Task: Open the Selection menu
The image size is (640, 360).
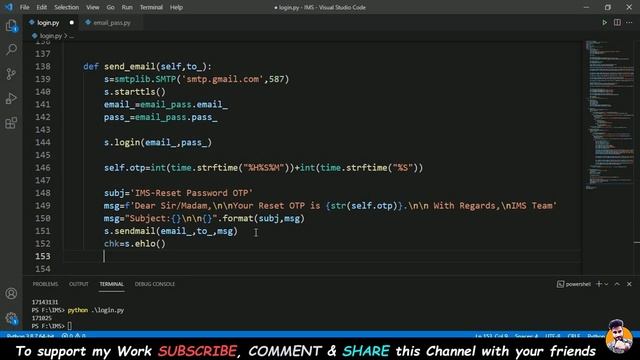Action: (66, 7)
